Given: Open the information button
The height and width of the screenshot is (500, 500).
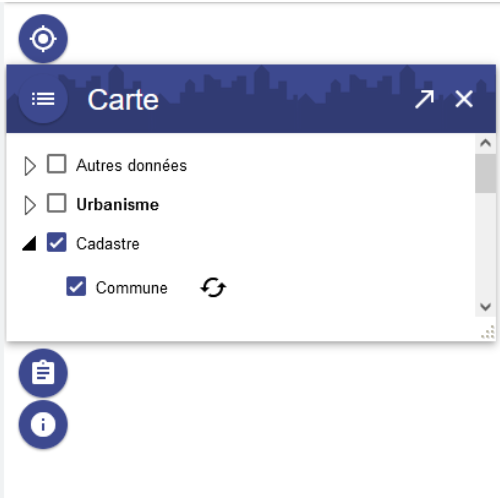Looking at the screenshot, I should [43, 425].
